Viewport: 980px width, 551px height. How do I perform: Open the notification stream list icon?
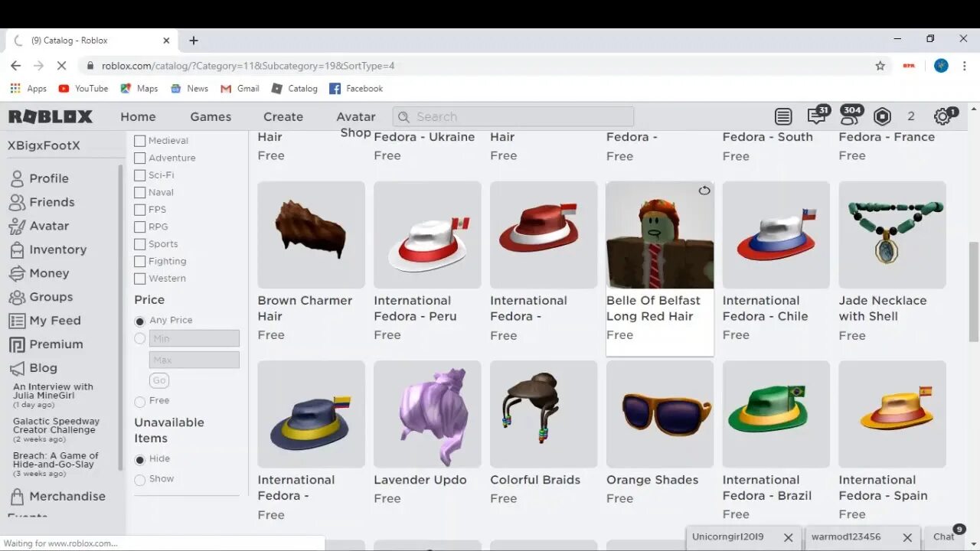tap(782, 116)
